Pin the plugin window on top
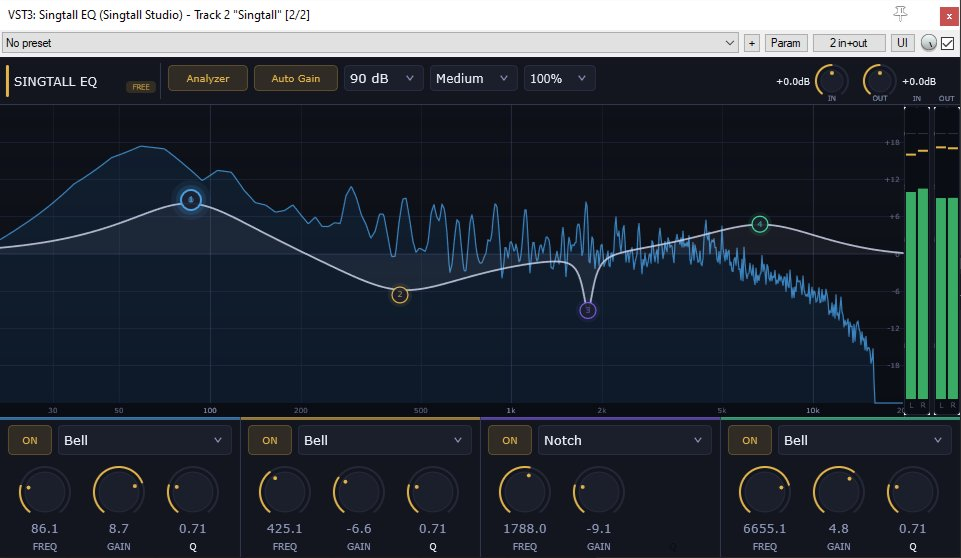Viewport: 961px width, 558px height. click(x=900, y=13)
